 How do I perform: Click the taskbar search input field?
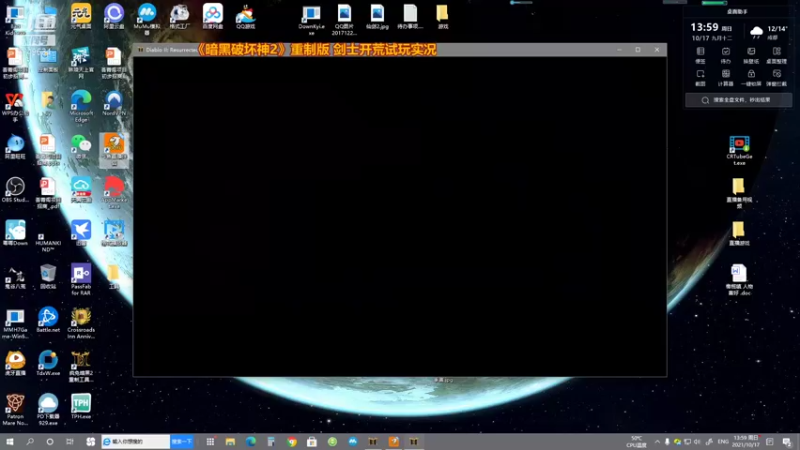pos(136,442)
